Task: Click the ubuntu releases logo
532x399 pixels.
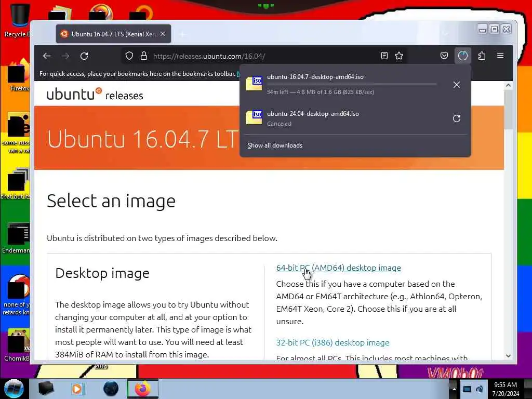Action: click(95, 94)
